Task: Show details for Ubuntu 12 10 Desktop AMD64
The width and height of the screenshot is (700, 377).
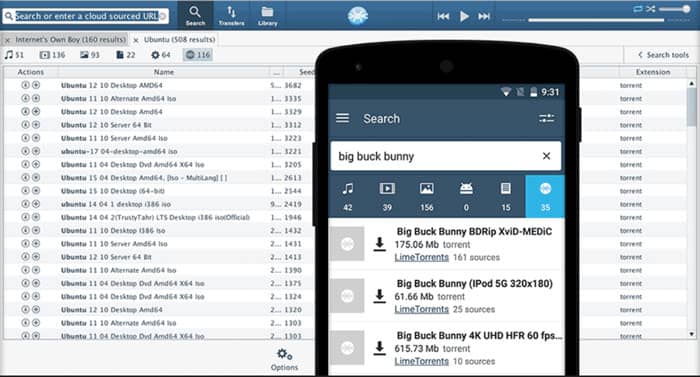Action: tap(36, 85)
